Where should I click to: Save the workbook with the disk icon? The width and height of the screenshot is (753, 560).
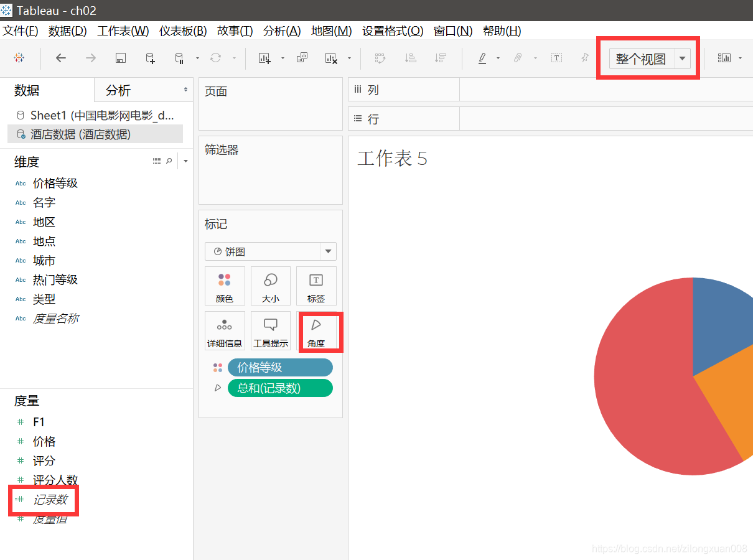(x=121, y=58)
